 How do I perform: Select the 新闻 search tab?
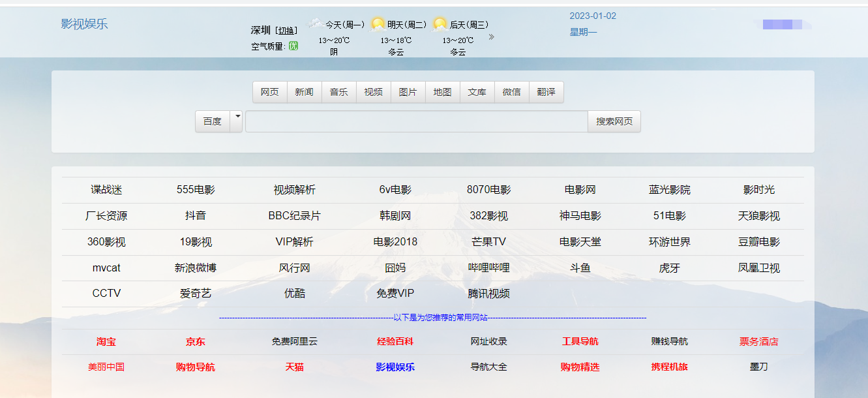pos(304,92)
